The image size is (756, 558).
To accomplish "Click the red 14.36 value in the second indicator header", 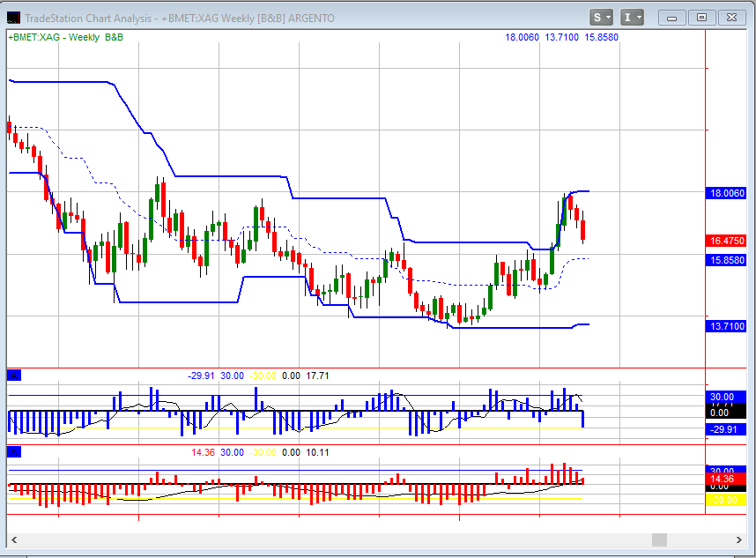I will (x=203, y=452).
